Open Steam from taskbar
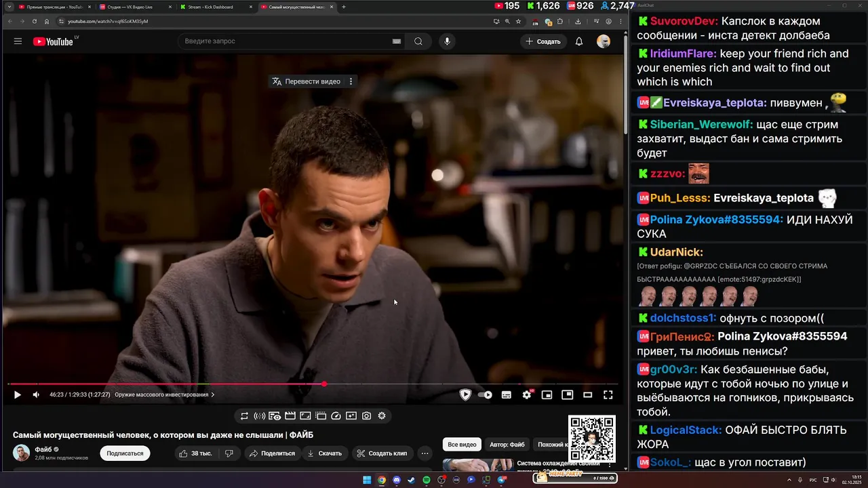Image resolution: width=868 pixels, height=488 pixels. point(412,480)
